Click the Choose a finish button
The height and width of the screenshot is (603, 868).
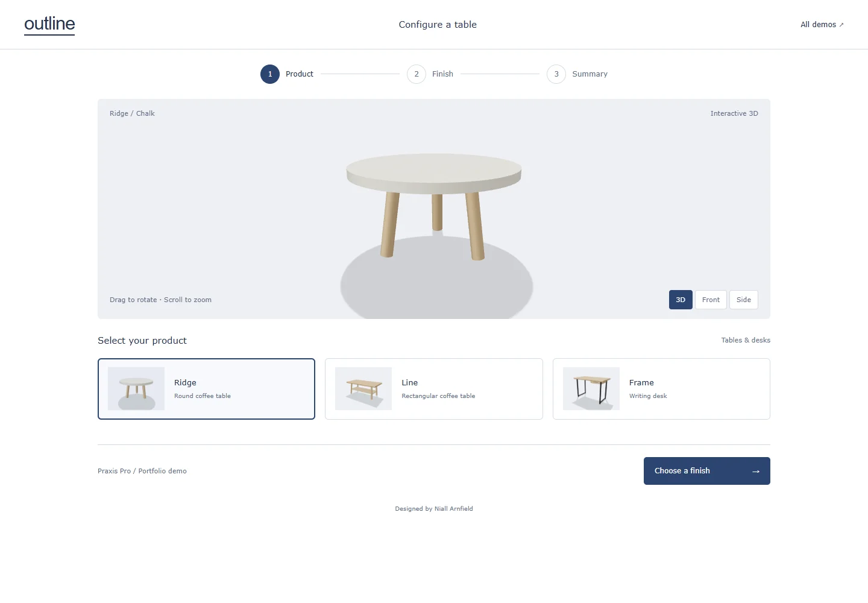(707, 471)
